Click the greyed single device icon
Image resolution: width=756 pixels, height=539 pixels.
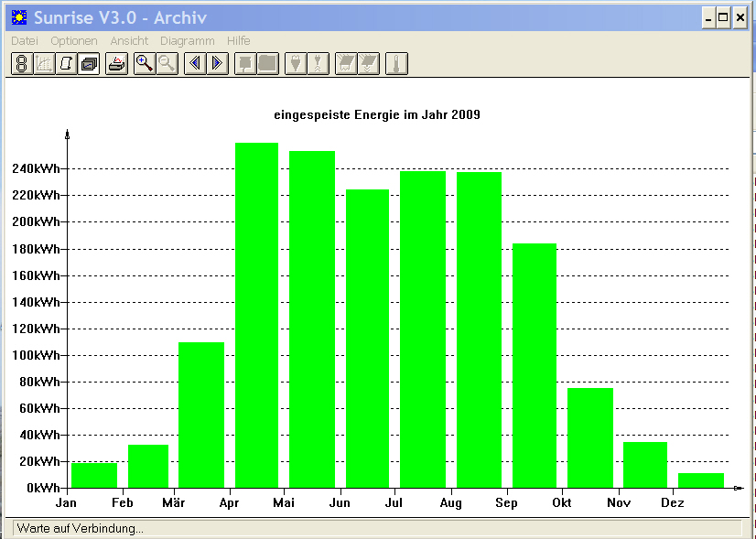[245, 64]
